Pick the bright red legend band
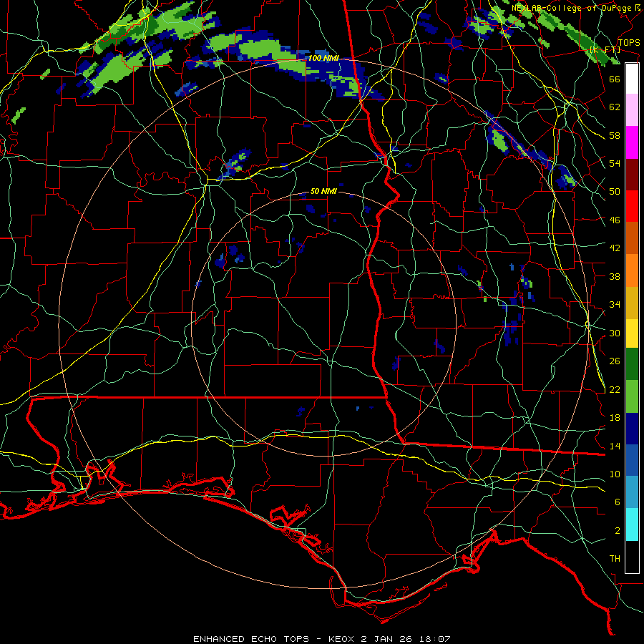This screenshot has width=644, height=644. click(x=632, y=206)
